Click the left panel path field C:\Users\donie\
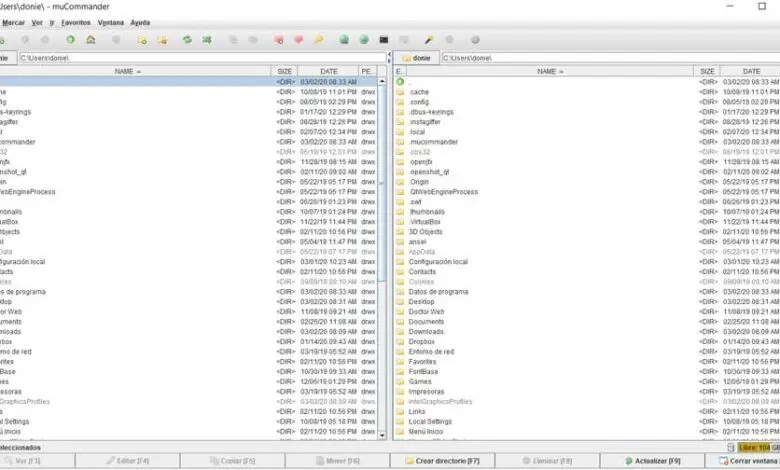Image resolution: width=780 pixels, height=470 pixels. pos(202,58)
